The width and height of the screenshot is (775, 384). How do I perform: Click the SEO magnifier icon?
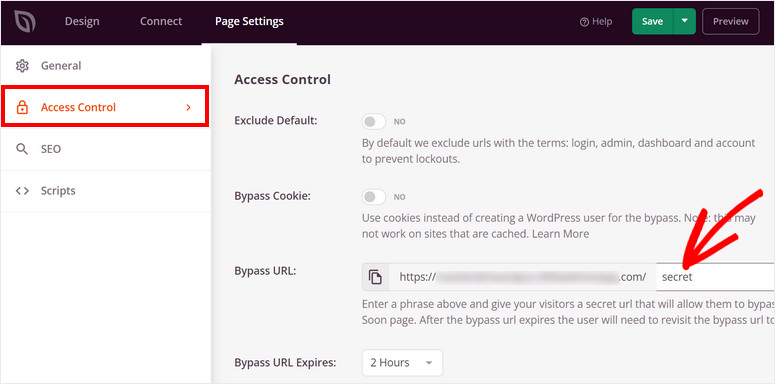tap(22, 149)
